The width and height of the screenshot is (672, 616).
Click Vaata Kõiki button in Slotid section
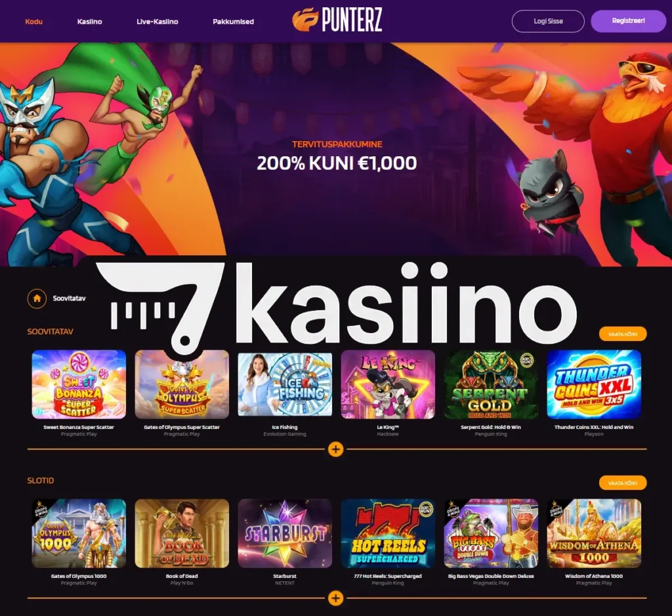(x=623, y=483)
